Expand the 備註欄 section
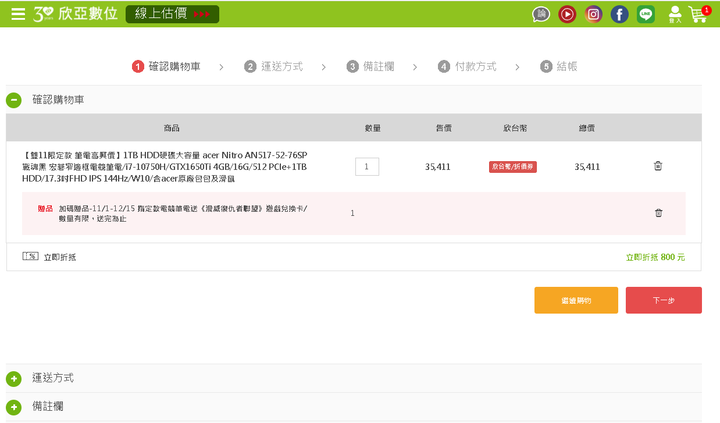The image size is (720, 423). coord(14,407)
